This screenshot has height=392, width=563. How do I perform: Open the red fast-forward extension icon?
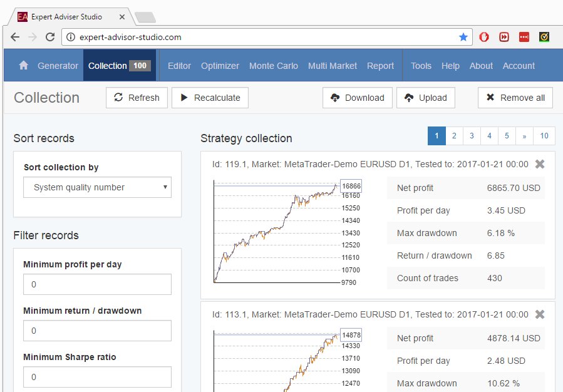[x=504, y=36]
